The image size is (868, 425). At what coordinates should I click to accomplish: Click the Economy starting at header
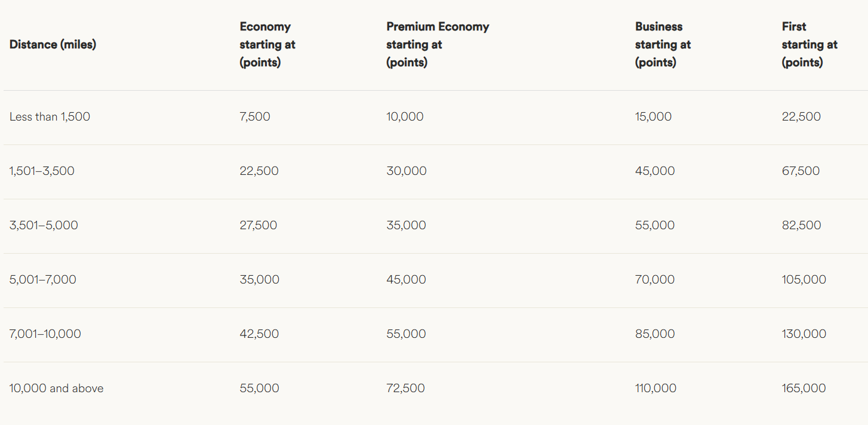point(267,45)
